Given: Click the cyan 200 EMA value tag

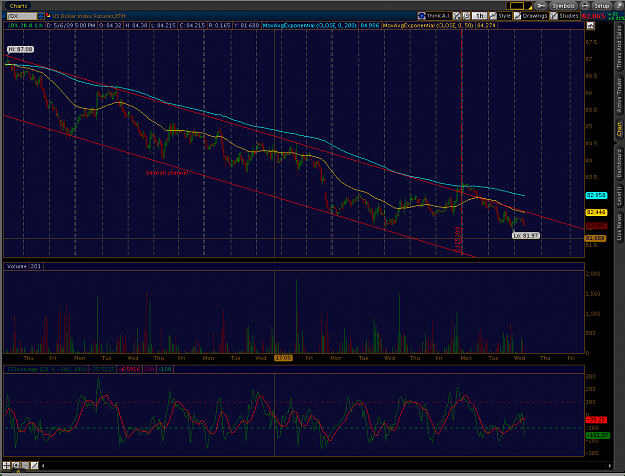Looking at the screenshot, I should (x=596, y=195).
